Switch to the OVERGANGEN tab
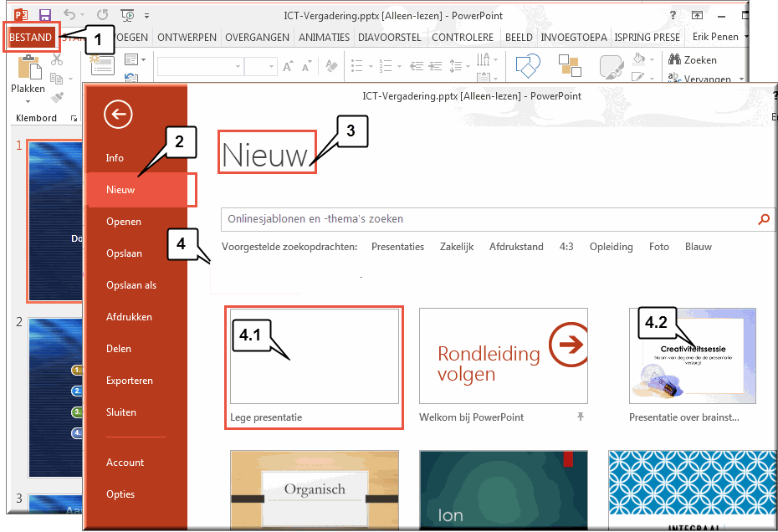The height and width of the screenshot is (532, 778). point(257,37)
